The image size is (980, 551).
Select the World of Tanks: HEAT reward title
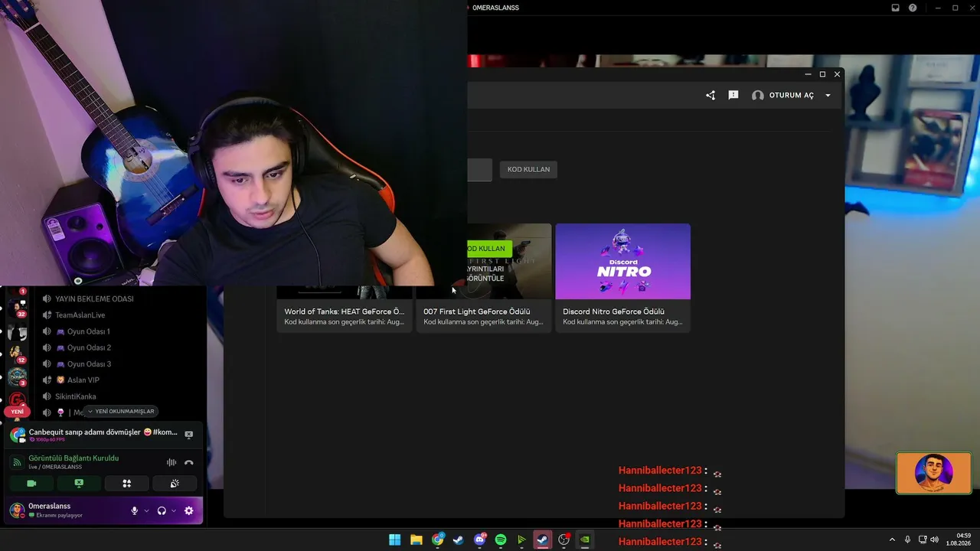click(x=344, y=311)
